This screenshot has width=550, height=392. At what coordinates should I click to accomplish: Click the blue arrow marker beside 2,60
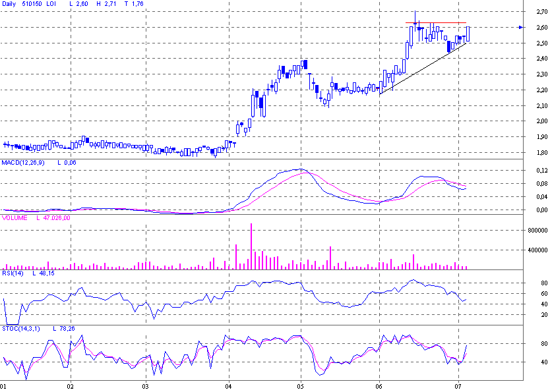coord(520,28)
